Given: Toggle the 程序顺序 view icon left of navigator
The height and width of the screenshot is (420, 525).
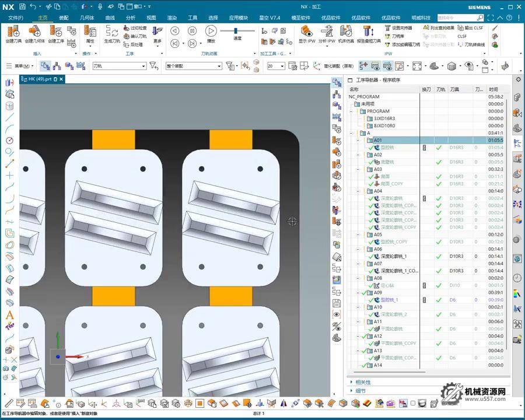Looking at the screenshot, I should pyautogui.click(x=337, y=83).
